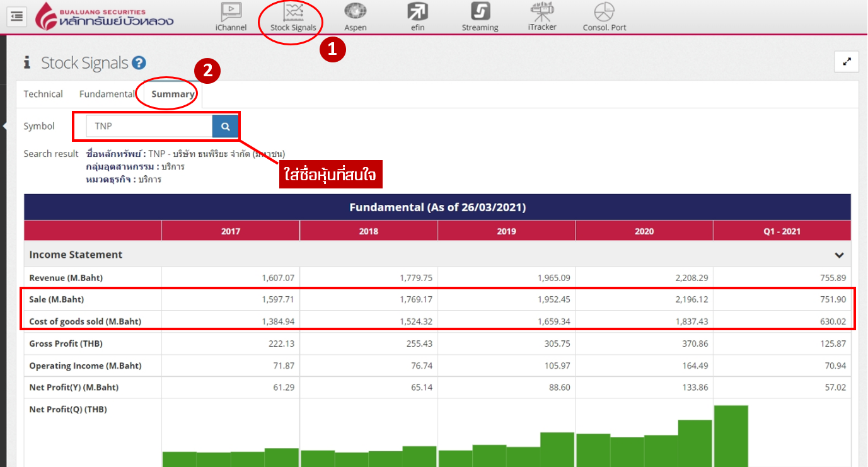Open Stock Signals tool
Screen dimensions: 868x467
coord(293,17)
